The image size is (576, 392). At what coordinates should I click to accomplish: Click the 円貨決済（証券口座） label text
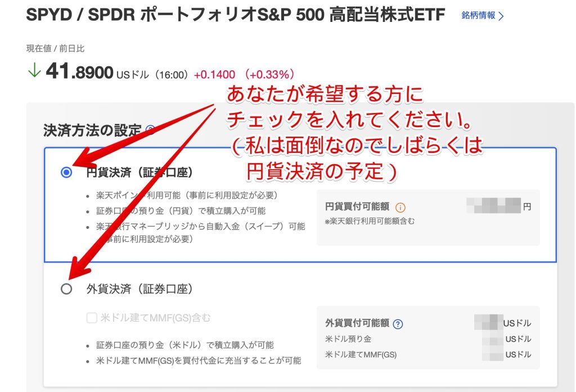click(139, 173)
